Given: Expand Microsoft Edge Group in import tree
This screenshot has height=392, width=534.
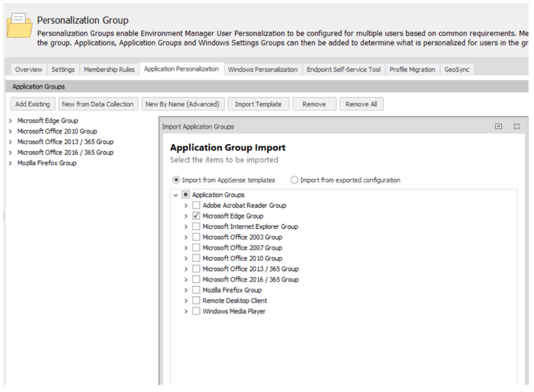Looking at the screenshot, I should click(186, 216).
